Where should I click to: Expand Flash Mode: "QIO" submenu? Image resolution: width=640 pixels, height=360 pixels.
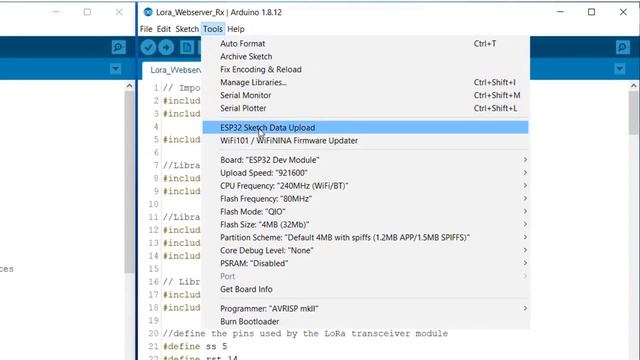(365, 211)
